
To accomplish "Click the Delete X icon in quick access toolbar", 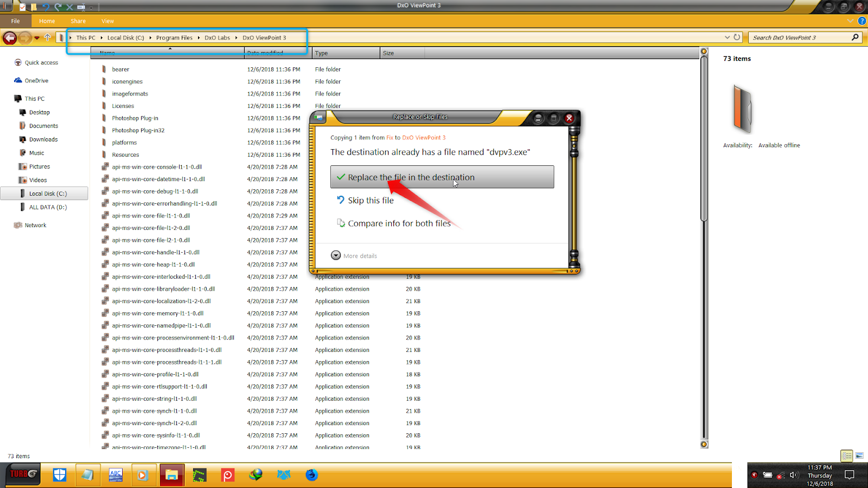I will (x=69, y=7).
